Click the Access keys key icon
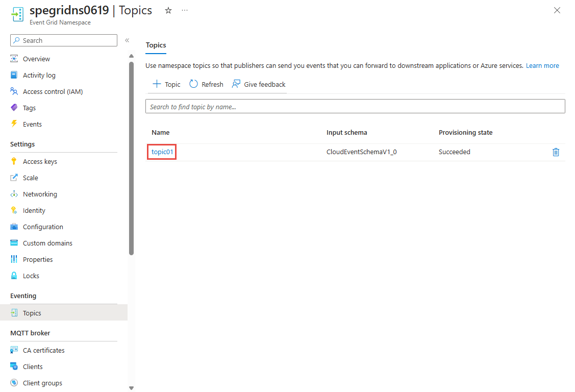 click(x=14, y=161)
